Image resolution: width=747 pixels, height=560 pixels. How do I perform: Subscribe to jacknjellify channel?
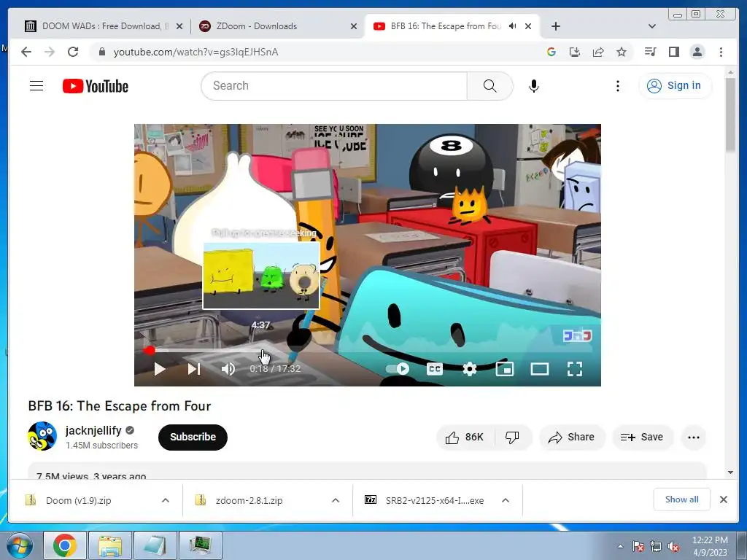193,437
